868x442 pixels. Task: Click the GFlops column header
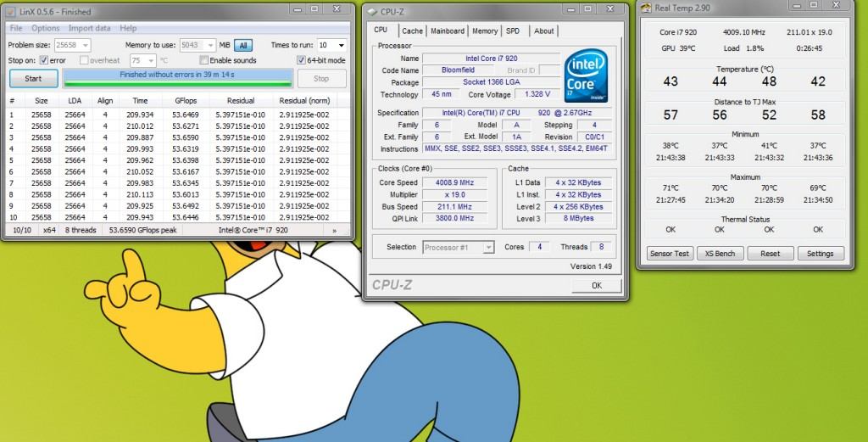tap(186, 101)
